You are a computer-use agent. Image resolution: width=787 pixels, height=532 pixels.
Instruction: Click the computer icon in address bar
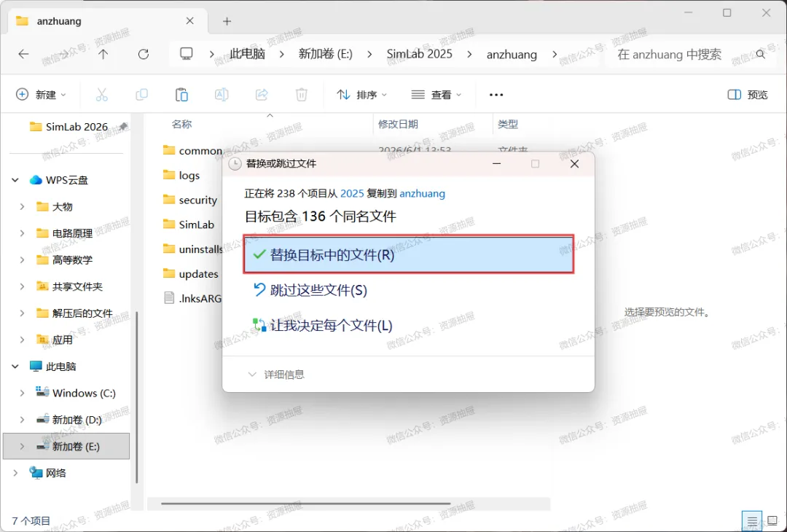coord(187,54)
